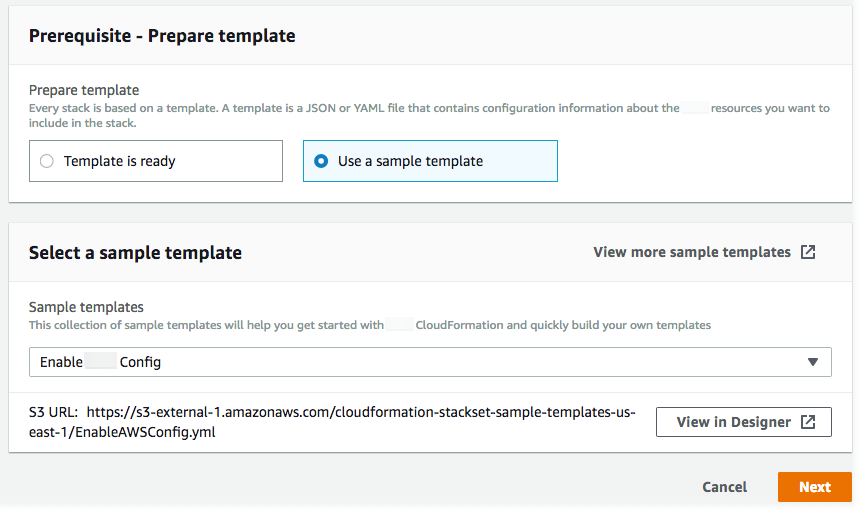The height and width of the screenshot is (511, 860).
Task: Click the S3 URL template address text
Action: click(x=360, y=422)
